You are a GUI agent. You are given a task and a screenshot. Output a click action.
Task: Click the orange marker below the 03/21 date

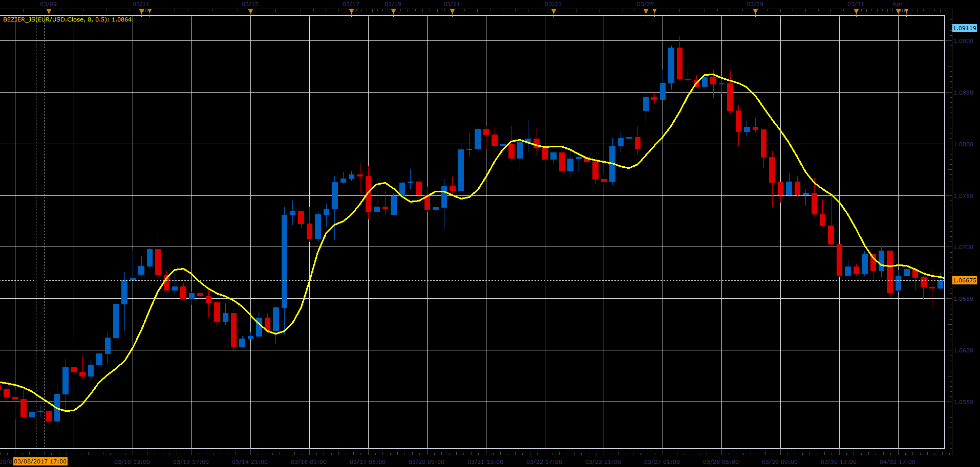click(452, 11)
